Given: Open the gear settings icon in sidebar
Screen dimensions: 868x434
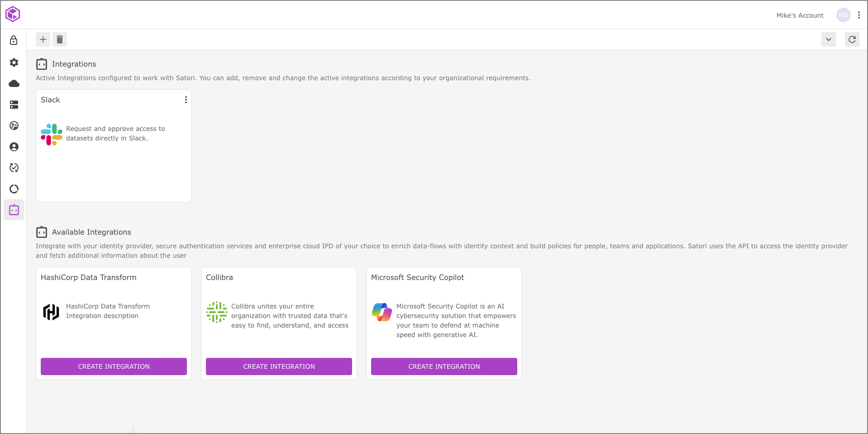Looking at the screenshot, I should (14, 63).
